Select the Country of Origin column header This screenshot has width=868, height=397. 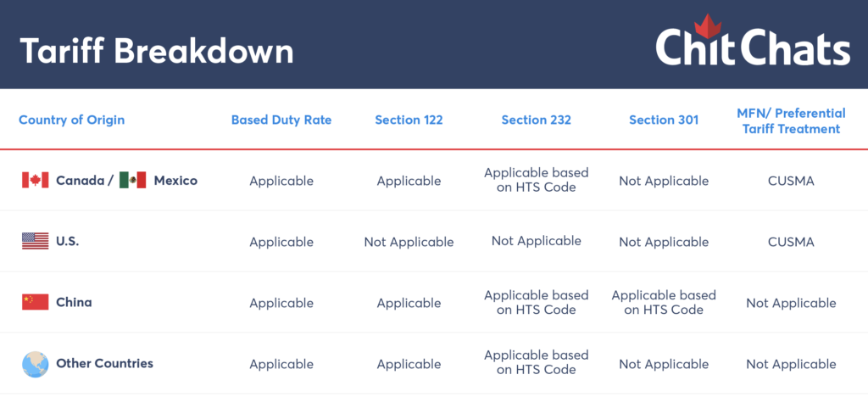tap(71, 120)
